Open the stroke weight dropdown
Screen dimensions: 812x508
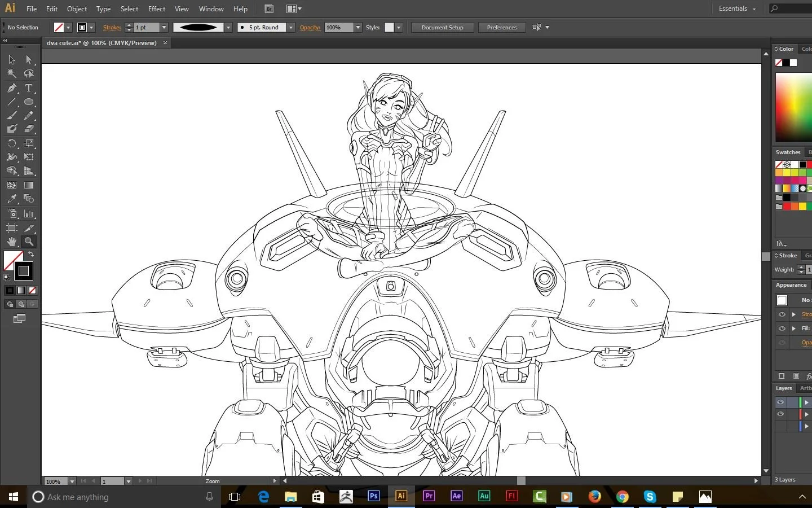tap(164, 27)
